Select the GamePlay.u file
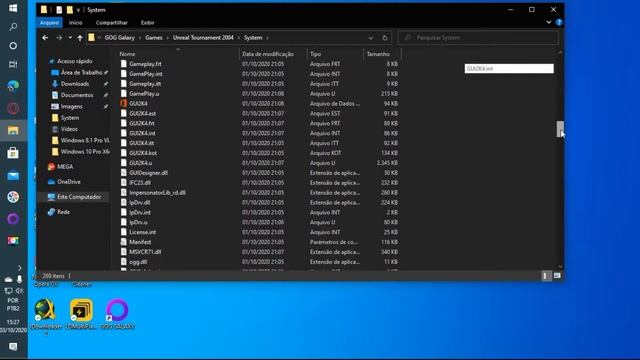Viewport: 640px width, 360px height. coord(144,94)
